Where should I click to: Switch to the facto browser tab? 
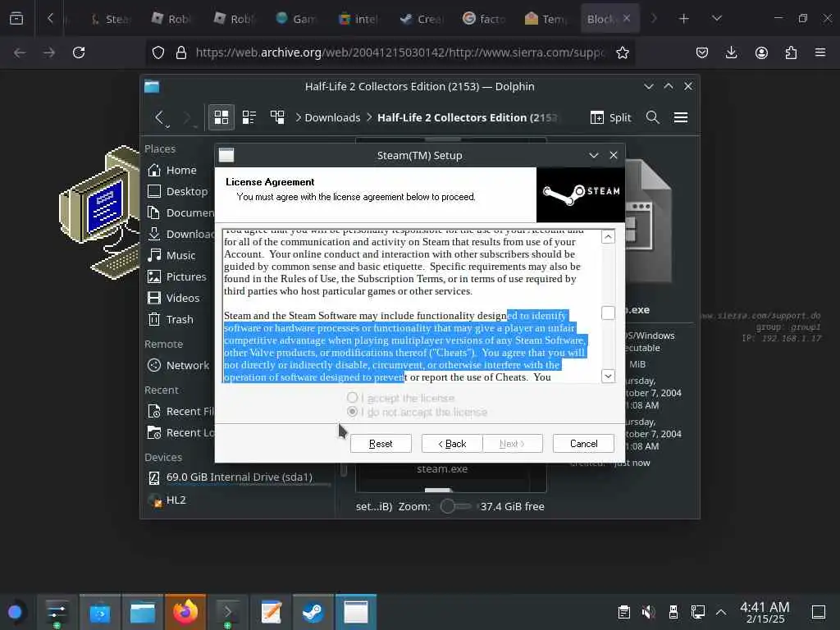tap(484, 19)
